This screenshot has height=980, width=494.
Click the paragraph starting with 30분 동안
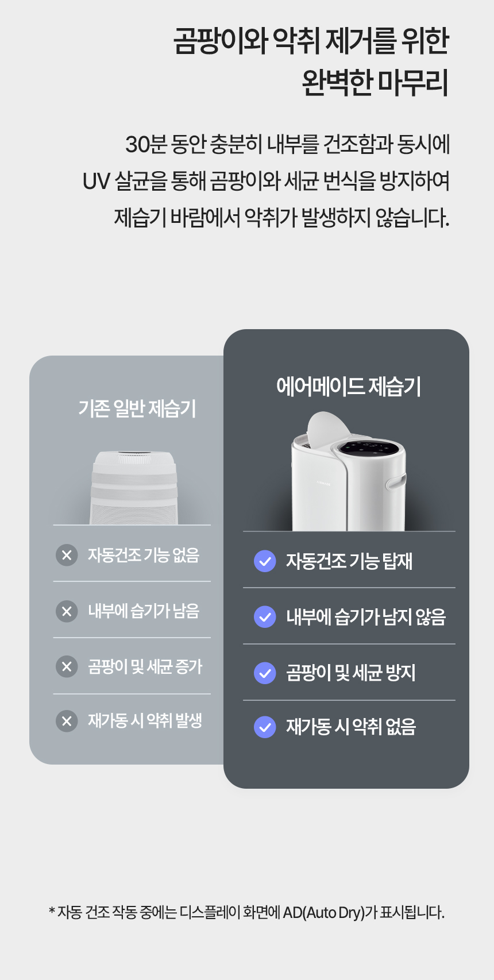(266, 181)
